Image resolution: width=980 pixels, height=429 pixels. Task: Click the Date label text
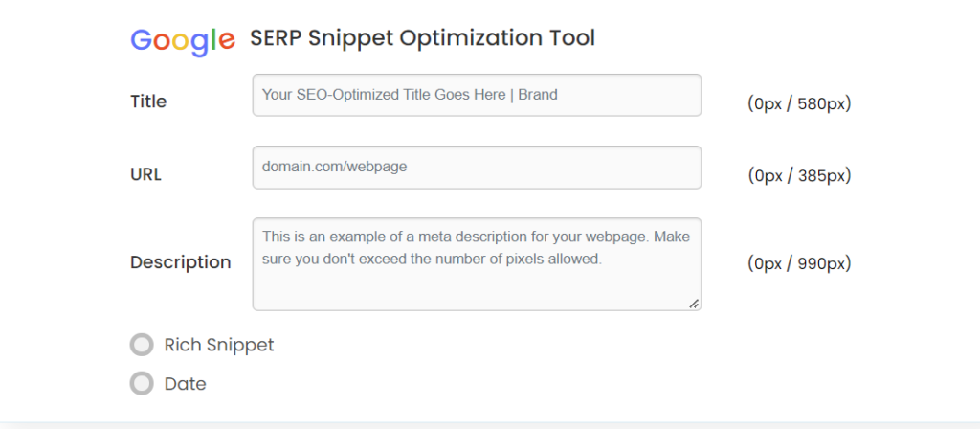point(185,384)
